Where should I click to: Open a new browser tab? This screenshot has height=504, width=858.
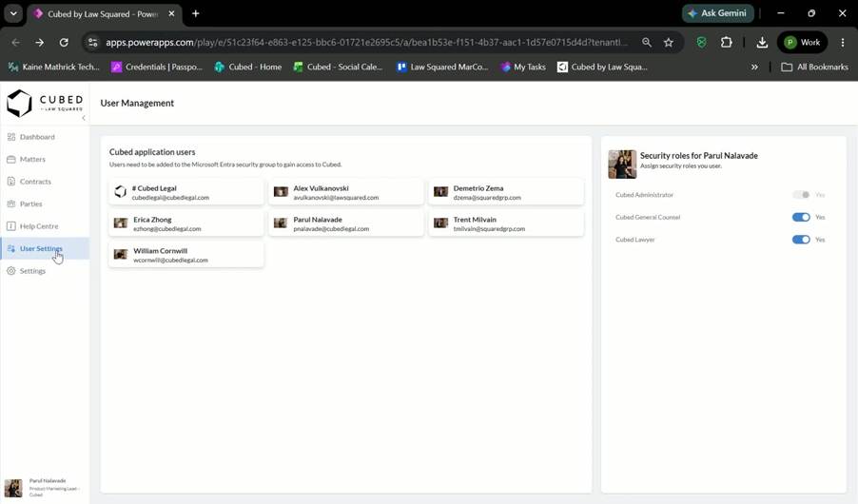pyautogui.click(x=195, y=13)
